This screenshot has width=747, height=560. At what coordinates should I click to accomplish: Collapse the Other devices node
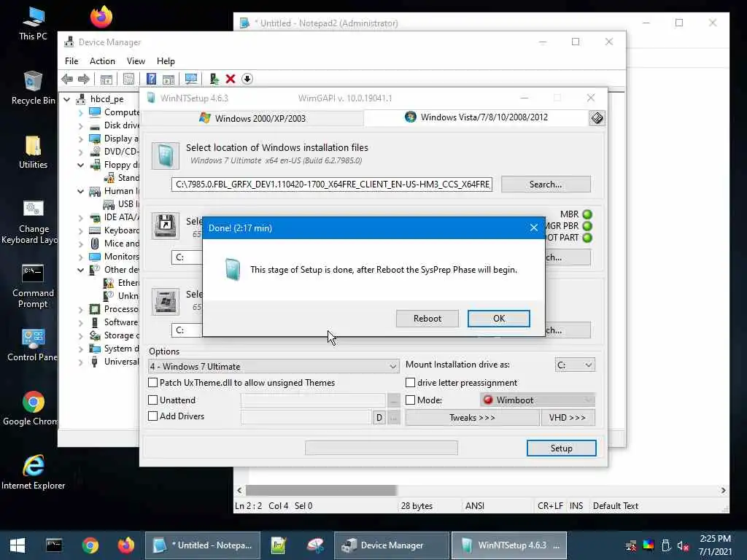[x=80, y=270]
